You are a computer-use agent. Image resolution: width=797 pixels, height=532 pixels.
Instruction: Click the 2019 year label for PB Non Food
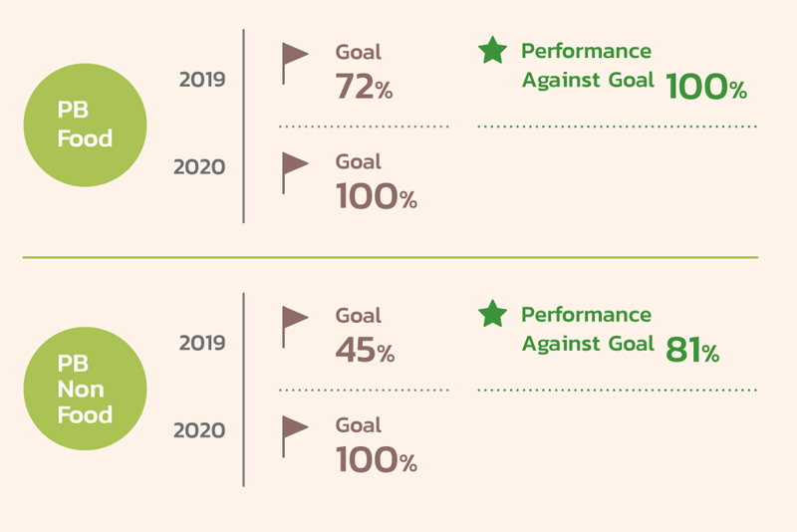coord(202,343)
